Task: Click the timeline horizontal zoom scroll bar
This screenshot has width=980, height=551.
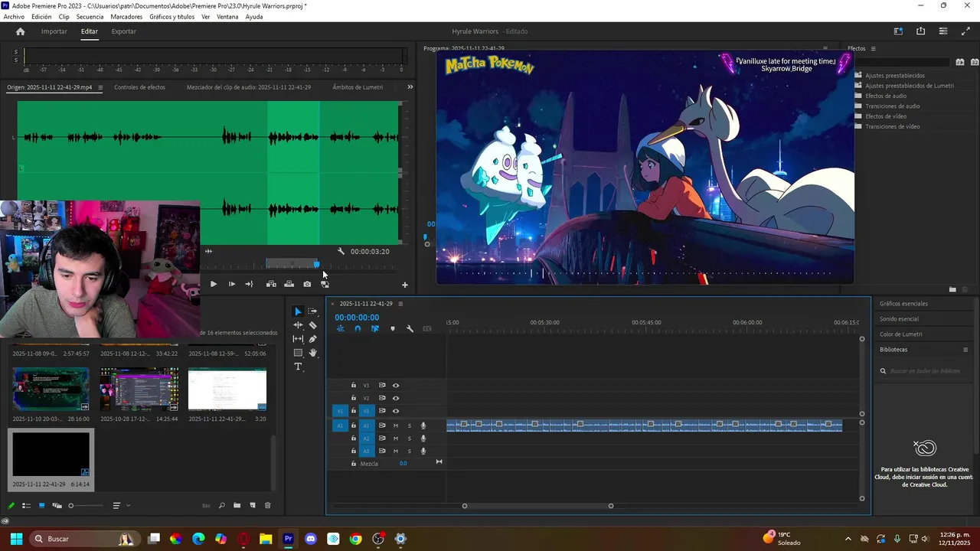Action: [537, 506]
